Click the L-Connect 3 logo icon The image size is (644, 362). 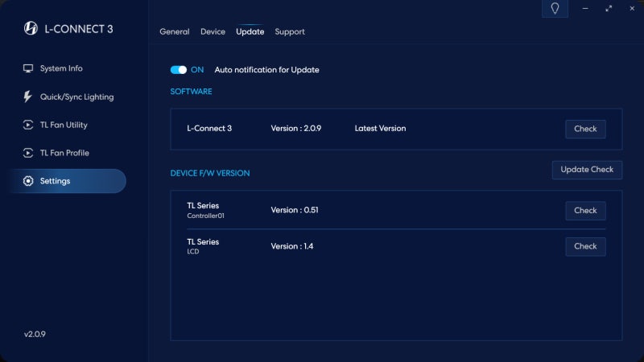pyautogui.click(x=31, y=28)
